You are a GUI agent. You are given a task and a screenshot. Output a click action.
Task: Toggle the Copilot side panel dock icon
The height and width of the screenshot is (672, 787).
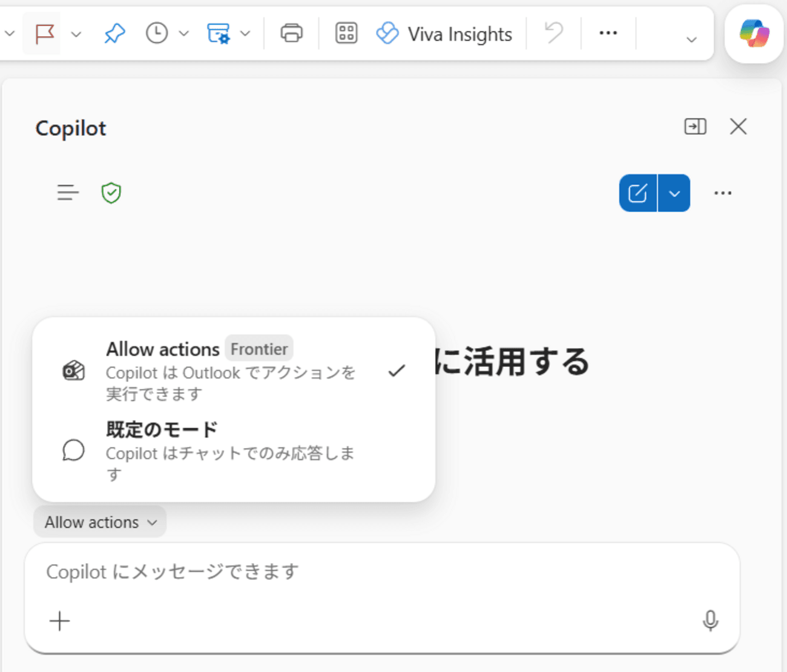pos(695,127)
